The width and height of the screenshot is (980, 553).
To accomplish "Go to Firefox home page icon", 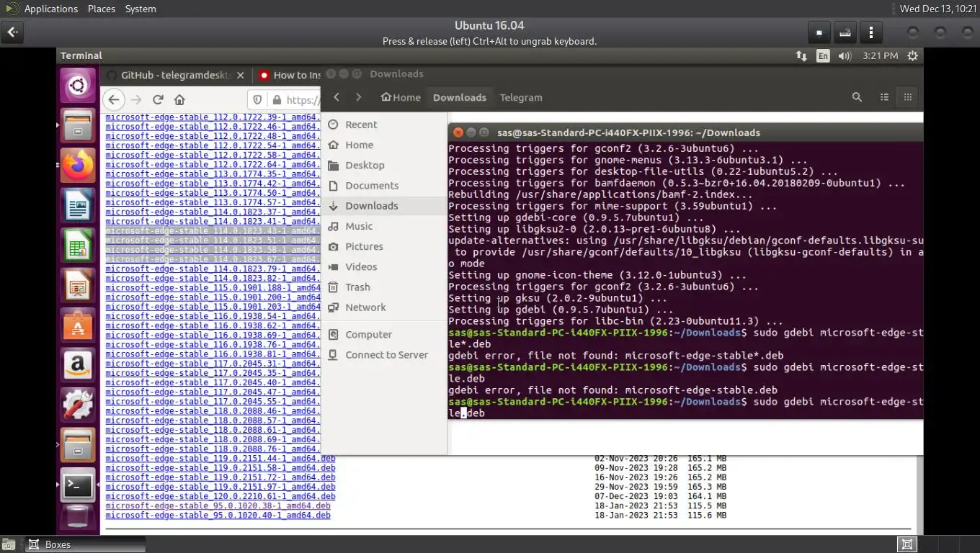I will [x=180, y=99].
